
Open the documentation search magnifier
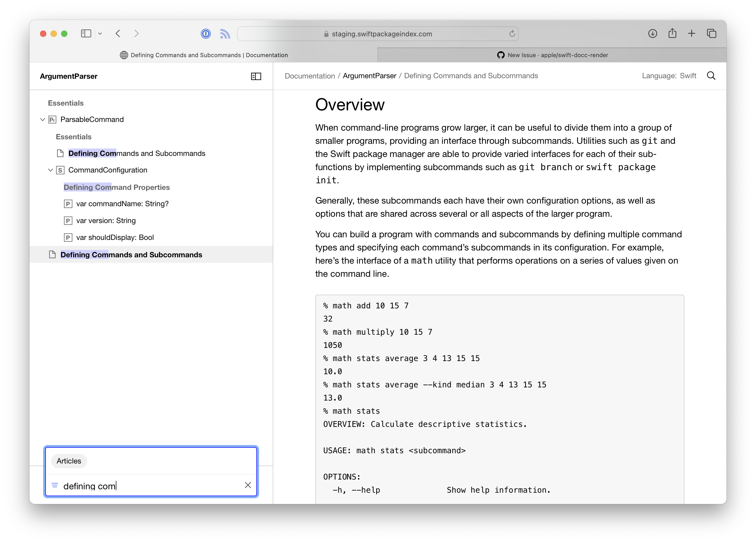[711, 76]
